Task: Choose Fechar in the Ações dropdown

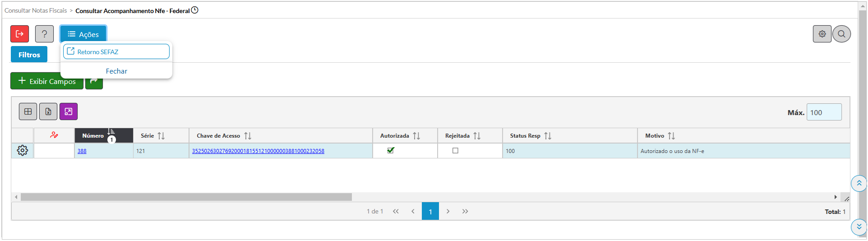Action: (116, 71)
